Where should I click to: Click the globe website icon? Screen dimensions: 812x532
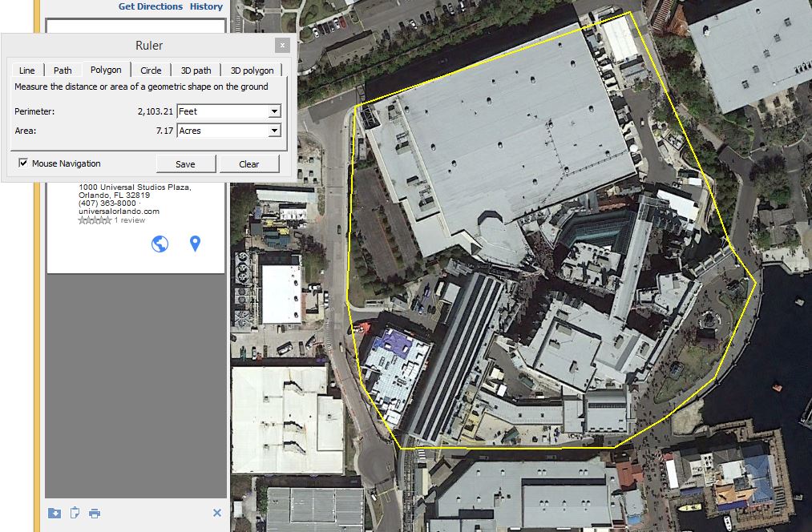coord(160,244)
